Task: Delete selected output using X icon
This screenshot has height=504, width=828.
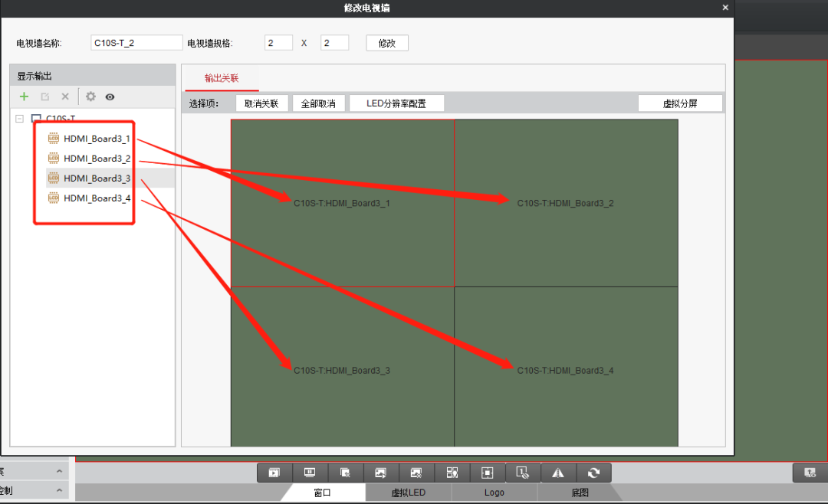Action: [x=65, y=97]
